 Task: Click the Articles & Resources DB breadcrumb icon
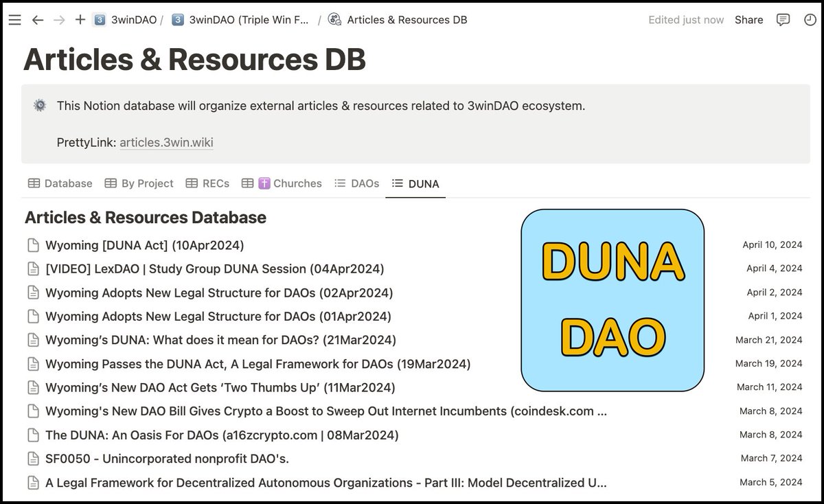pos(334,20)
